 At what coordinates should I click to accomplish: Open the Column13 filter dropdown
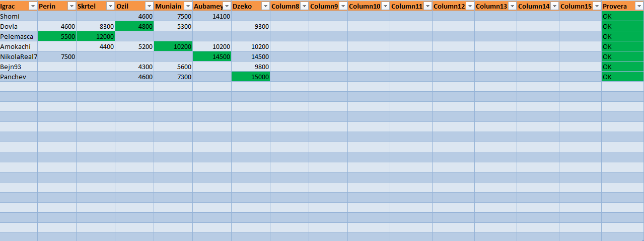click(512, 6)
